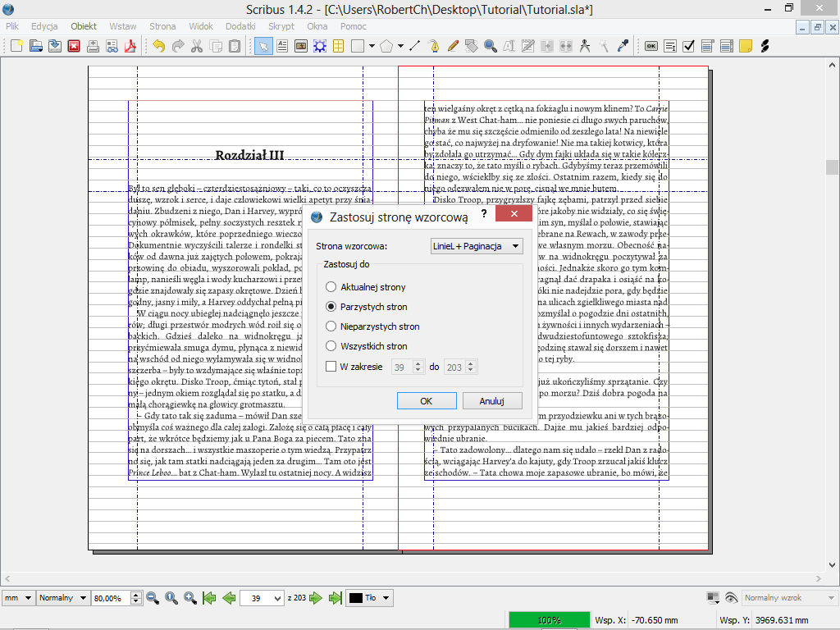Enable the W zakresie checkbox
Screen dimensions: 840x630
[331, 367]
